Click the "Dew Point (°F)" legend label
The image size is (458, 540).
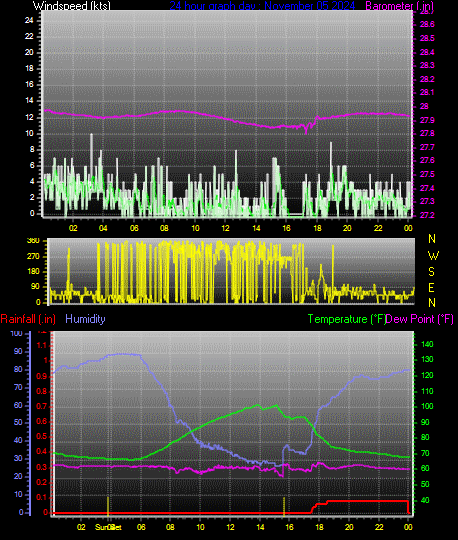click(x=419, y=319)
